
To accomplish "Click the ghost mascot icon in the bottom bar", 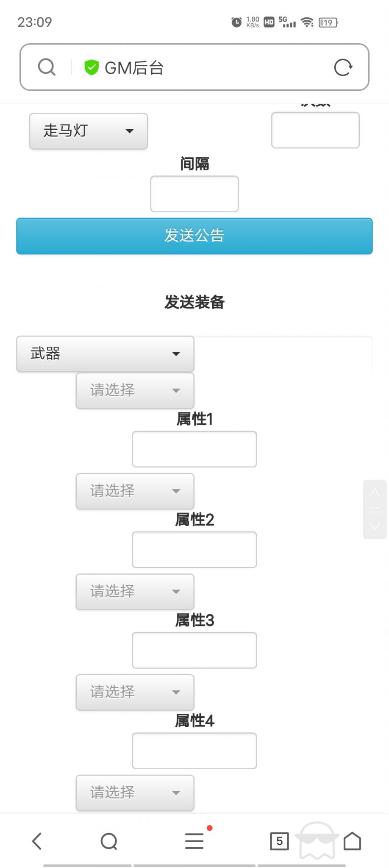I will [x=316, y=842].
